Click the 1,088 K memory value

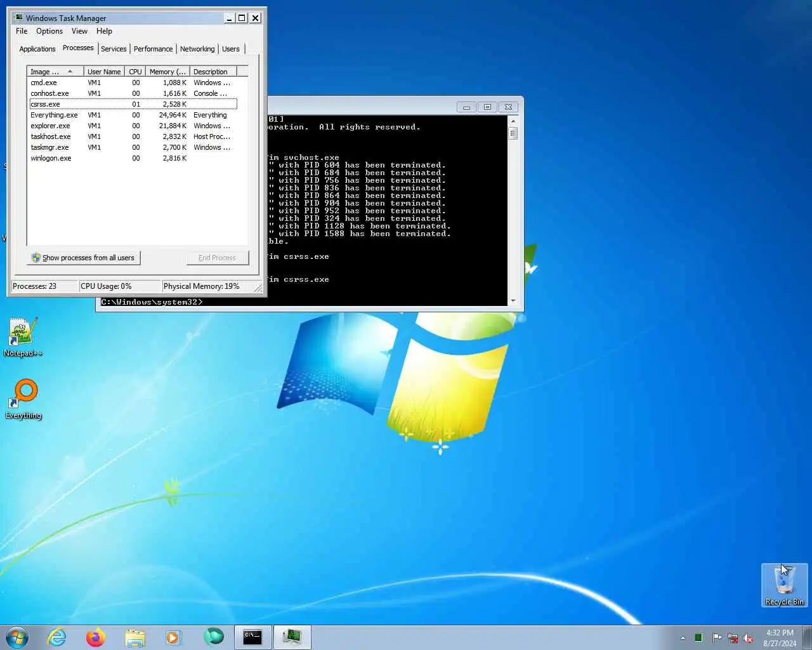[x=174, y=83]
